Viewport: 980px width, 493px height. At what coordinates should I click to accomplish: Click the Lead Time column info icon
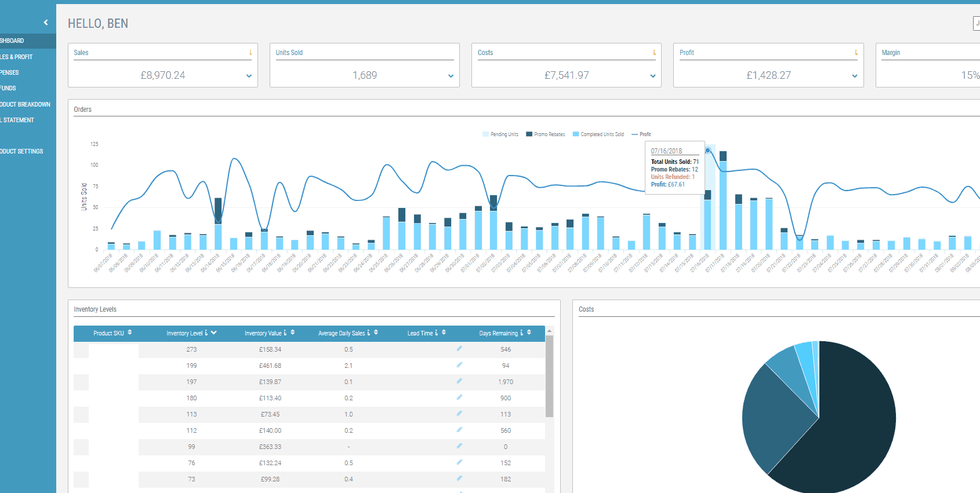pos(436,333)
